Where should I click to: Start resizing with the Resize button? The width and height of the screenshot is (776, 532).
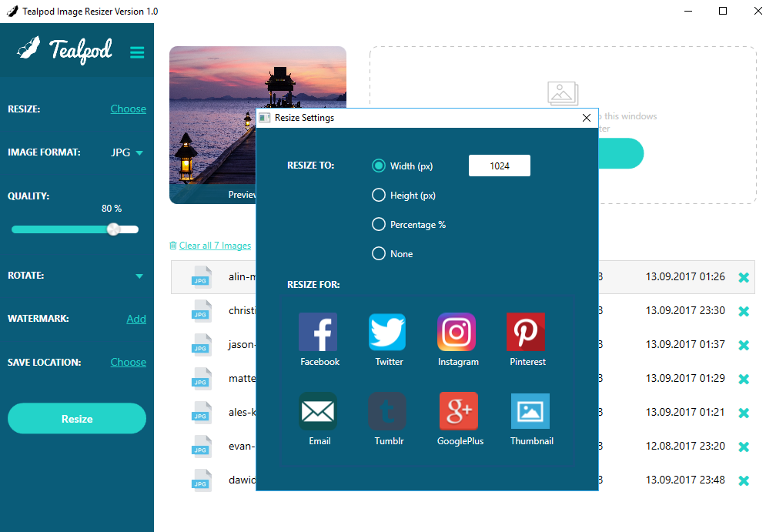[x=77, y=419]
